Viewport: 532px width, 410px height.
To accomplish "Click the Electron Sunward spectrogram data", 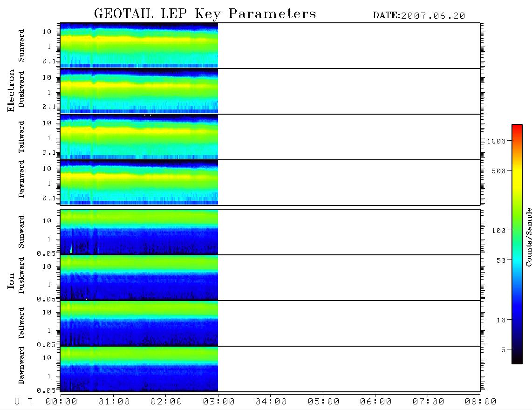I will click(x=139, y=46).
